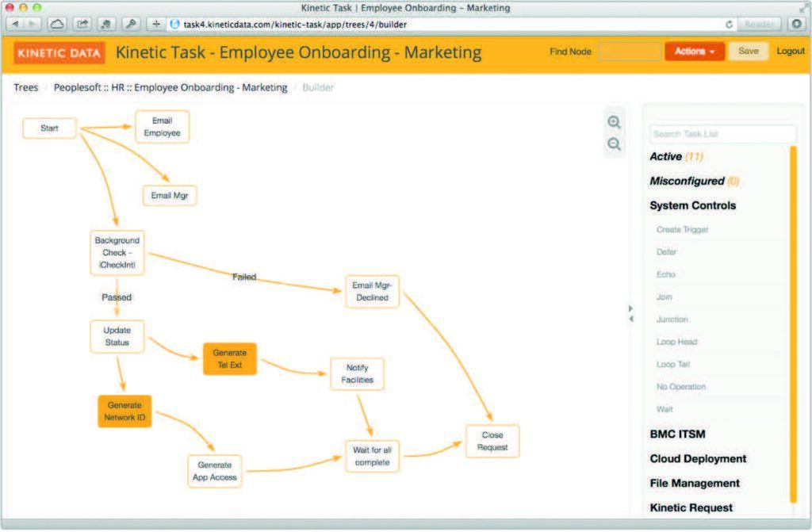
Task: Expand the BMC ITSM task category
Action: point(677,434)
